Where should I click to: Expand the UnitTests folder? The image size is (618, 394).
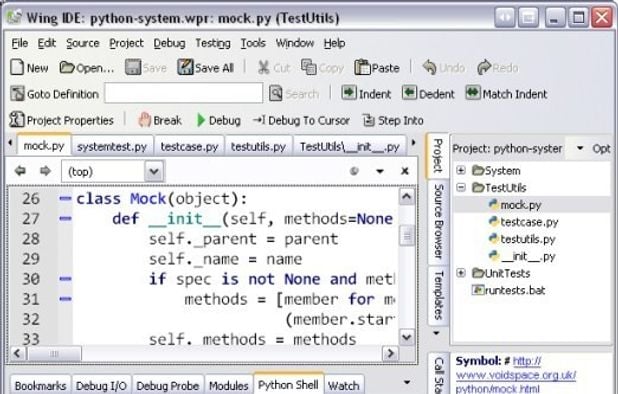[x=461, y=273]
